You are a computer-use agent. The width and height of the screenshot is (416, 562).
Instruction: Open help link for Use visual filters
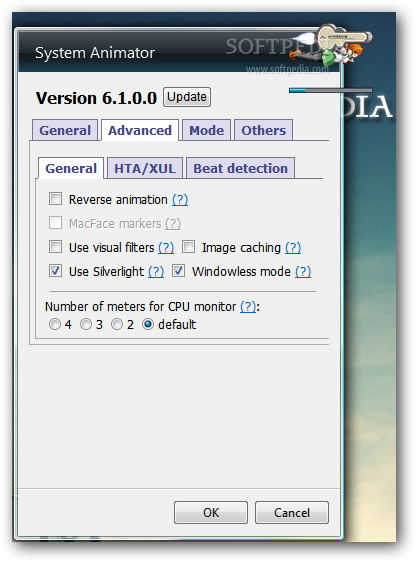pyautogui.click(x=166, y=248)
